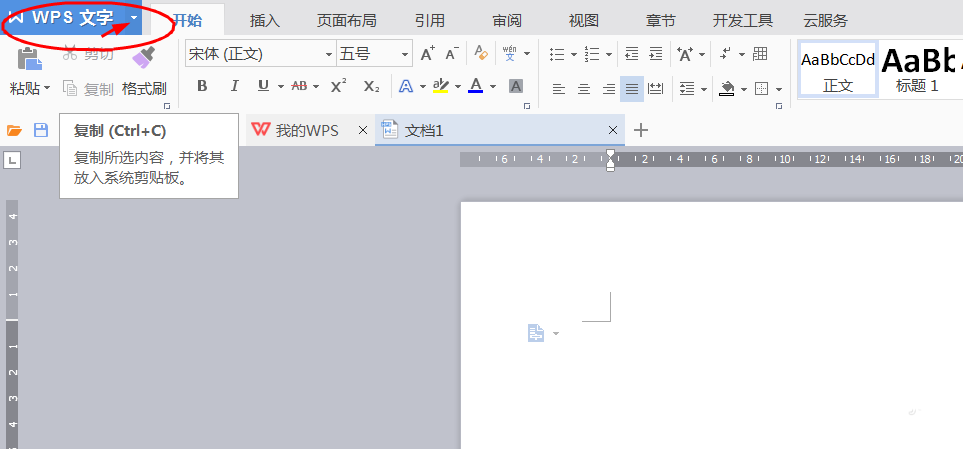
Task: Click the shrink font size icon
Action: tap(452, 54)
